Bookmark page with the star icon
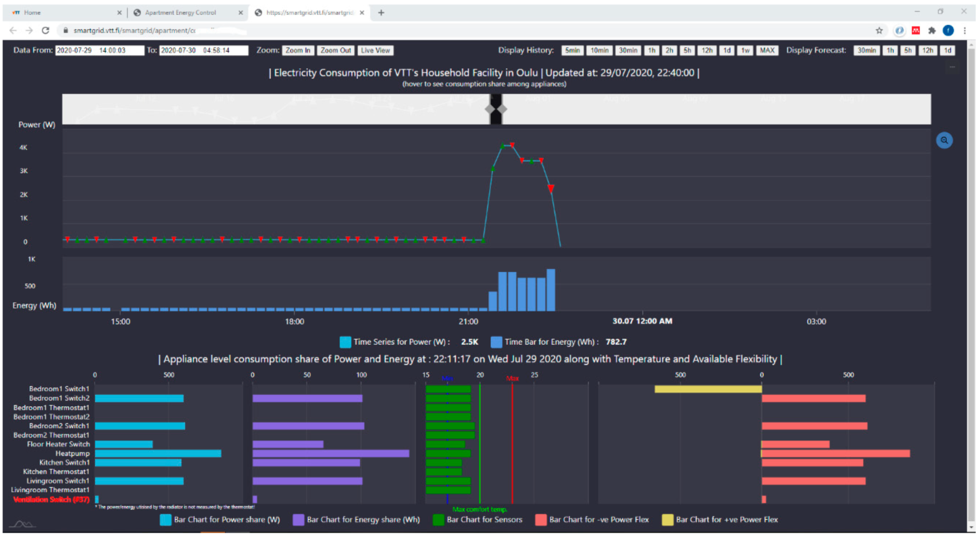 (x=879, y=31)
